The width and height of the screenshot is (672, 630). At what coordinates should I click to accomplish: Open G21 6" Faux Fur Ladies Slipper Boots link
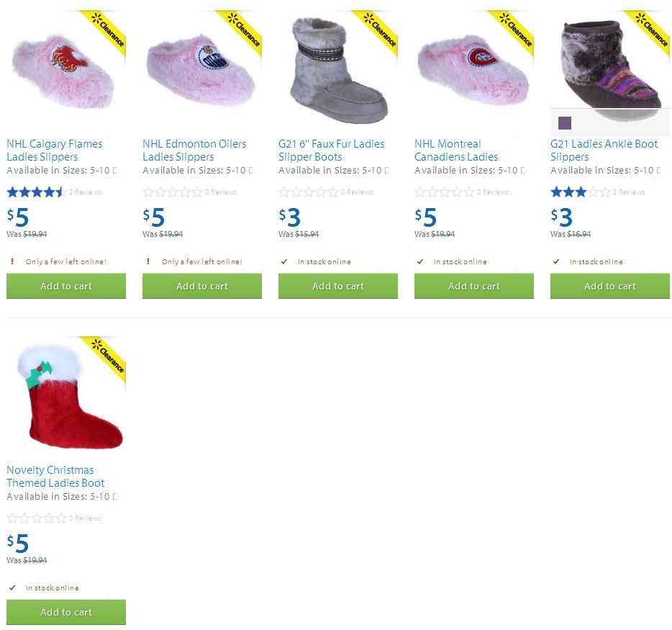point(331,150)
